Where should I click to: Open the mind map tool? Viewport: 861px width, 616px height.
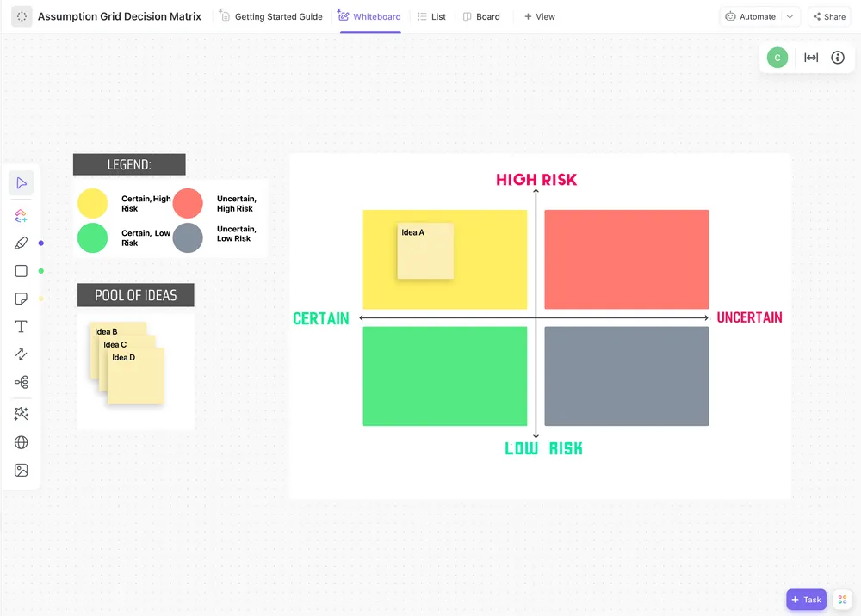21,381
